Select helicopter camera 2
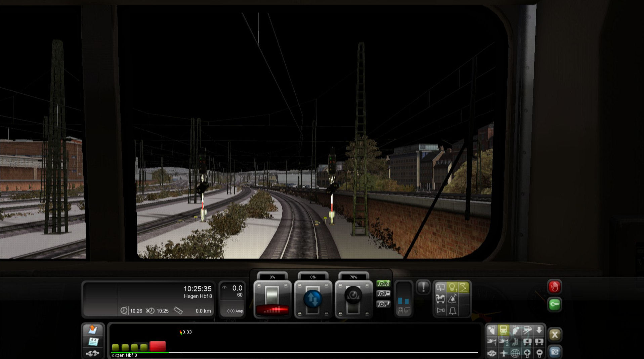 (x=503, y=342)
